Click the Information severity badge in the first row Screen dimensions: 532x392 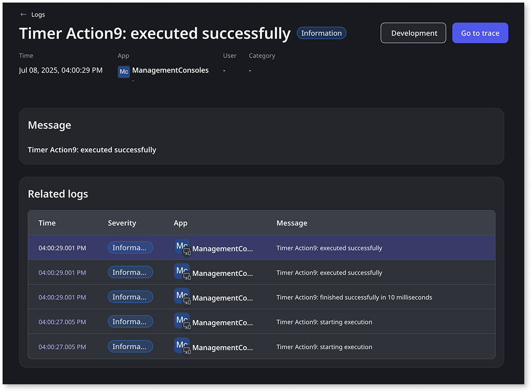130,247
